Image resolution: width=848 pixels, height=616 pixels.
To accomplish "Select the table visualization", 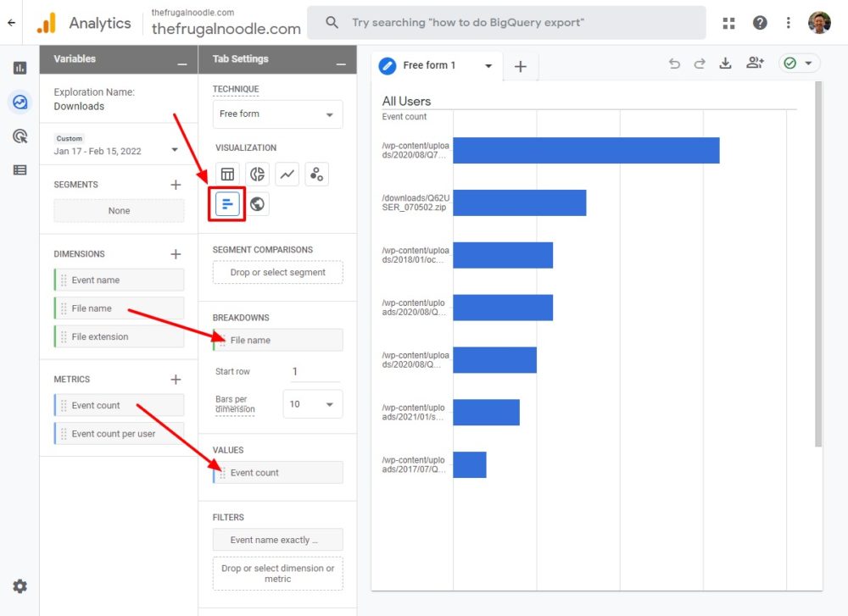I will pos(227,174).
